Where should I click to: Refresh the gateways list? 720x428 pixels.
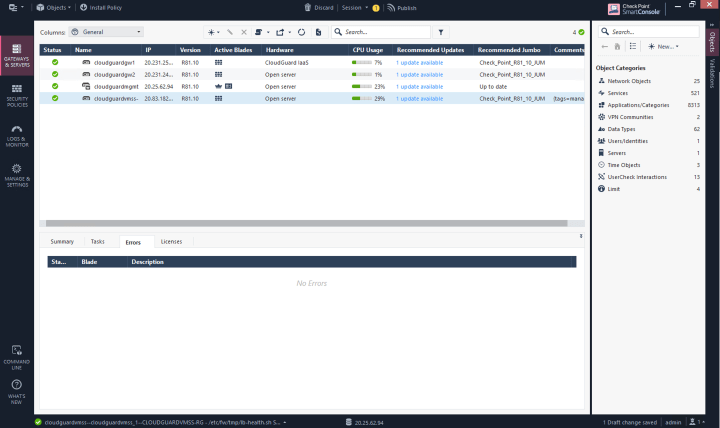click(x=301, y=32)
